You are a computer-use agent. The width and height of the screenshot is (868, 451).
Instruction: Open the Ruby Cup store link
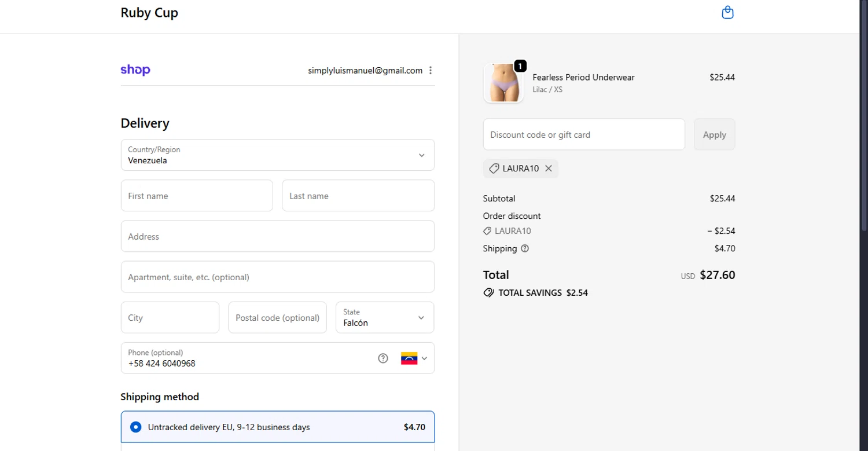(x=149, y=13)
